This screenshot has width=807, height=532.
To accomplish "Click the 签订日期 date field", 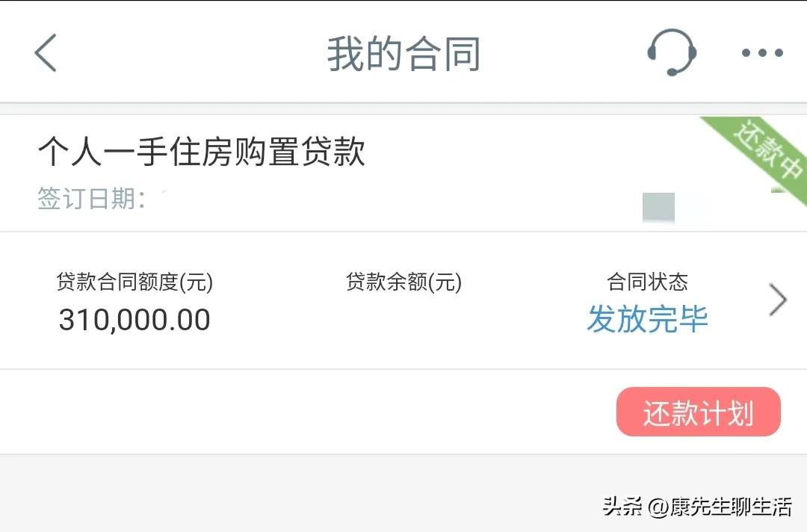I will 93,199.
